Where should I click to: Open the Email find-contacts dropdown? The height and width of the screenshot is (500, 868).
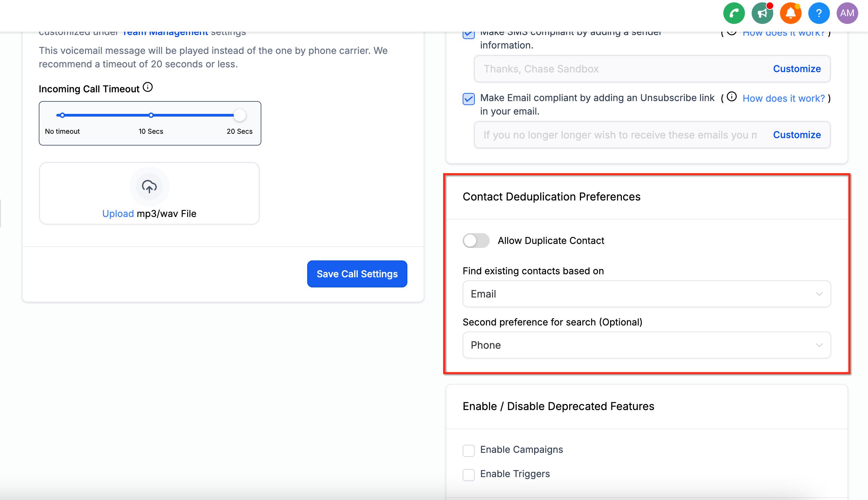click(646, 294)
